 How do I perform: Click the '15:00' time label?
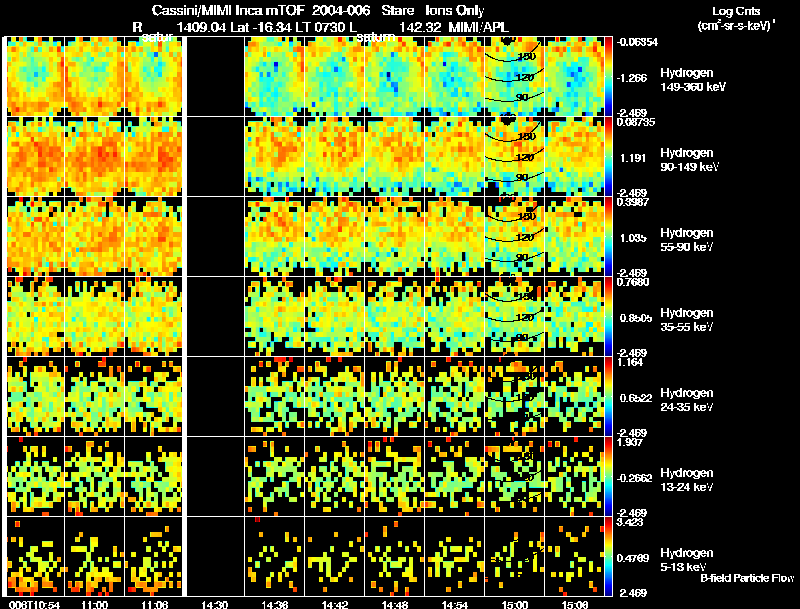coord(514,605)
